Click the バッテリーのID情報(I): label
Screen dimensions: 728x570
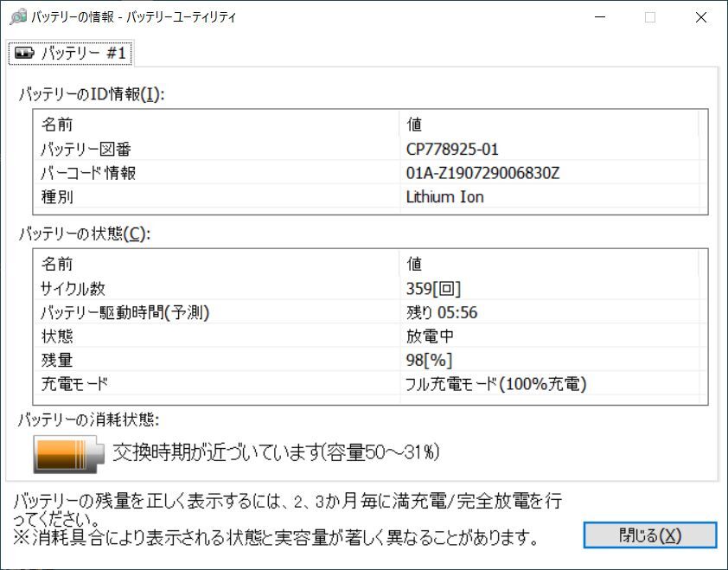[92, 94]
